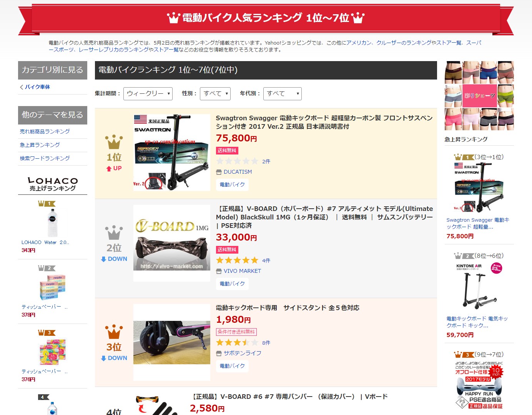Open the 性別 すべて dropdown
Image resolution: width=532 pixels, height=415 pixels.
click(215, 94)
